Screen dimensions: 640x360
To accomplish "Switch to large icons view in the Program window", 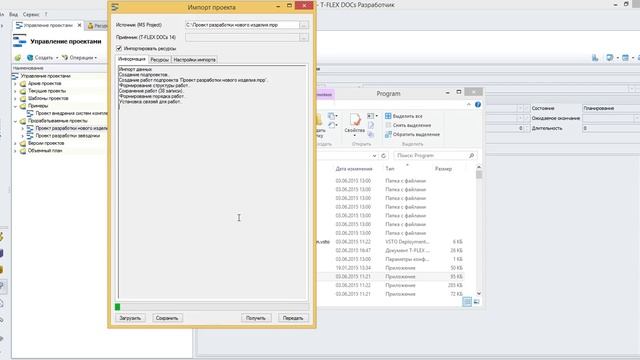I will coord(476,302).
